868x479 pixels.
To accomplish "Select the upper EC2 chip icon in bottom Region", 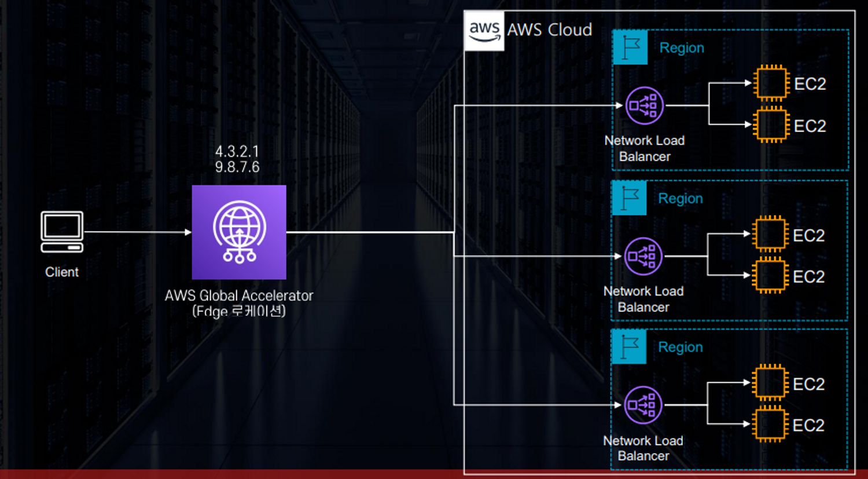I will 770,383.
